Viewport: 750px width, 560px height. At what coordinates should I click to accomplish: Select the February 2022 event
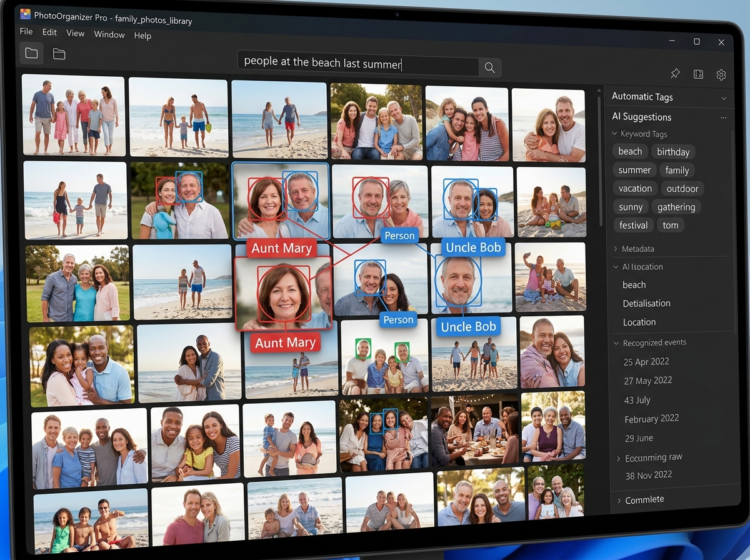pos(652,419)
